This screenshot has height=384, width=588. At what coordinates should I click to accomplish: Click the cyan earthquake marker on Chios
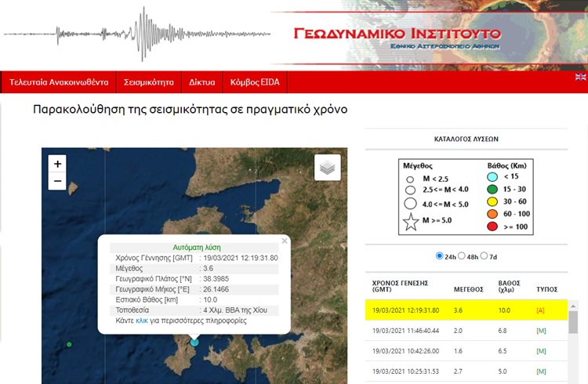pos(194,341)
